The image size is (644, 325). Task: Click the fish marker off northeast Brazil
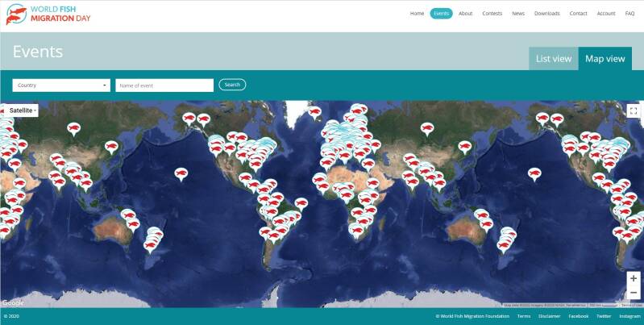coord(301,203)
